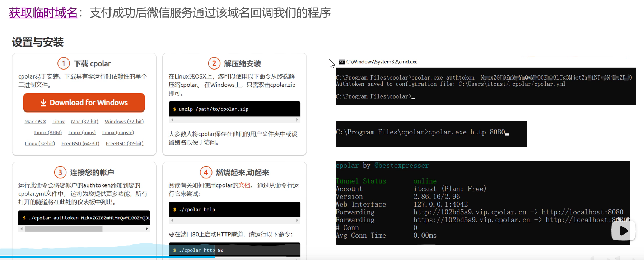The height and width of the screenshot is (260, 644).
Task: Click the 燃烧起来,动起来 step heading
Action: click(242, 172)
